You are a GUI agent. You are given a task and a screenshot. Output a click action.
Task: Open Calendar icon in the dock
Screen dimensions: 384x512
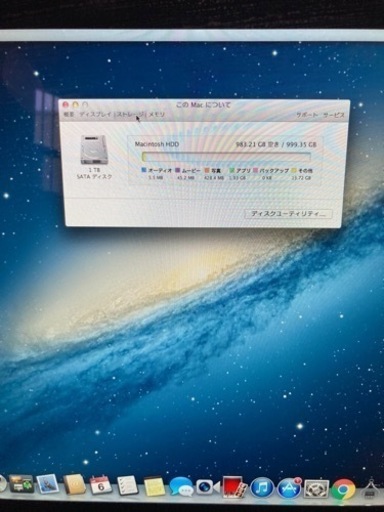coord(101,486)
